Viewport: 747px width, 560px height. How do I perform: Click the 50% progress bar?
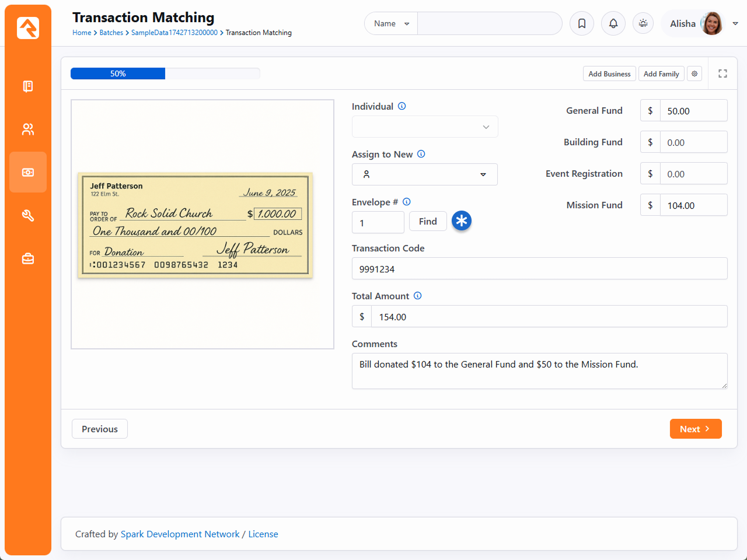point(165,73)
